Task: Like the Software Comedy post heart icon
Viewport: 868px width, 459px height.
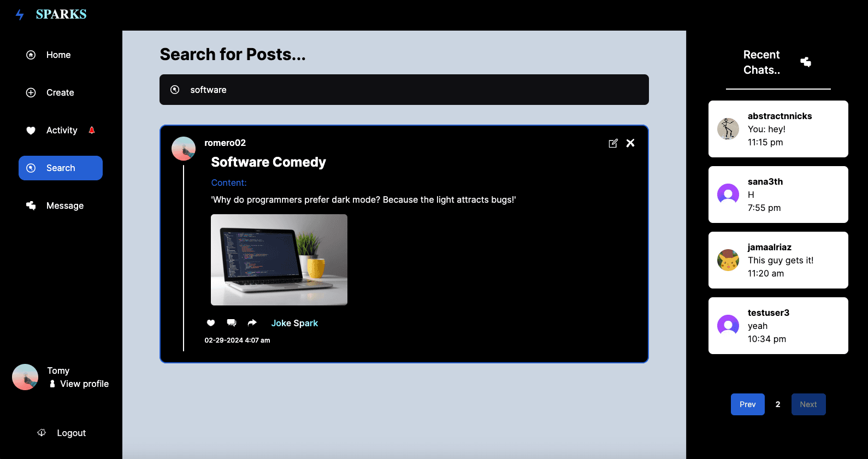Action: tap(211, 323)
